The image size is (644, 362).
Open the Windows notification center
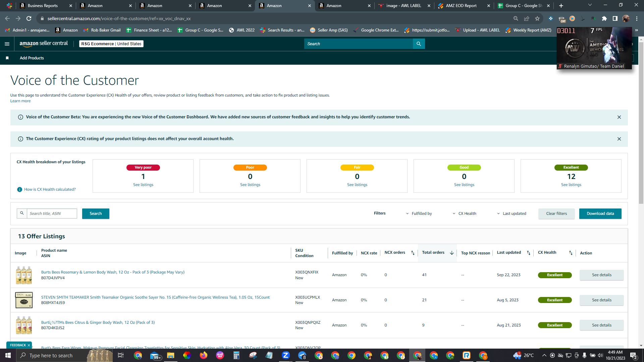[x=634, y=356]
